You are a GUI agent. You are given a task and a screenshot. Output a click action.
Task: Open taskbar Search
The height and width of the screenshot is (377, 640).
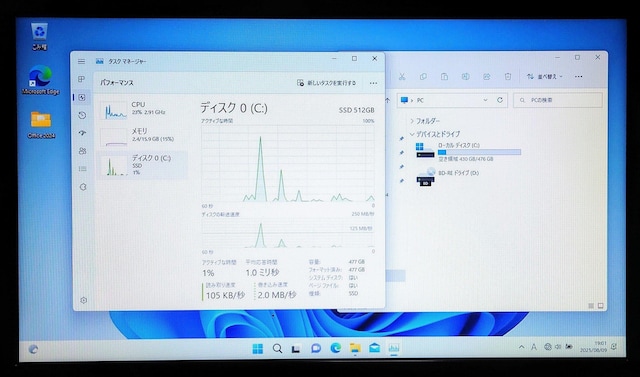tap(277, 348)
